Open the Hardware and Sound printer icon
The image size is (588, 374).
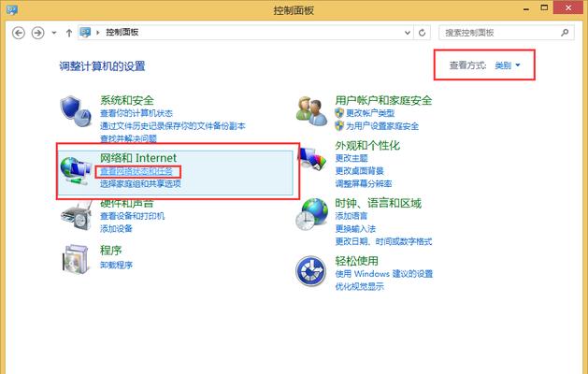pos(77,215)
